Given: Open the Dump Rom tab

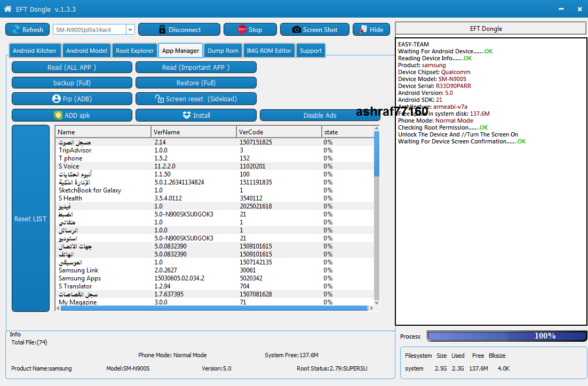Looking at the screenshot, I should click(223, 51).
